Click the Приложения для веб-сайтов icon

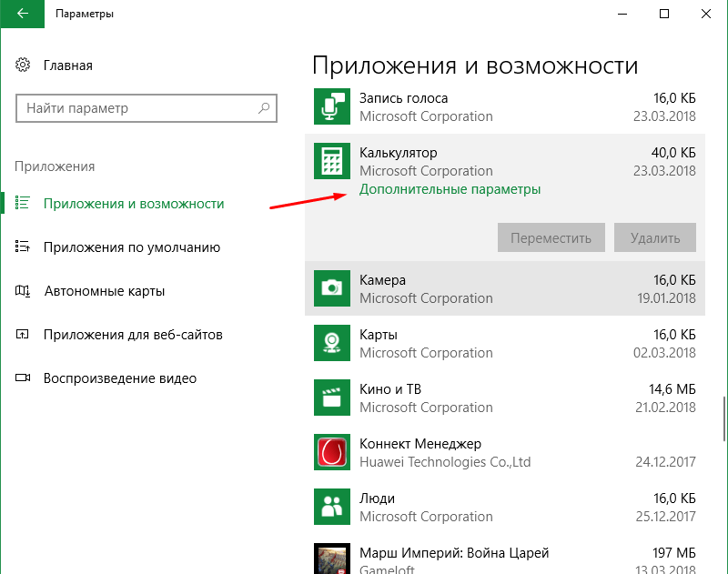[22, 334]
